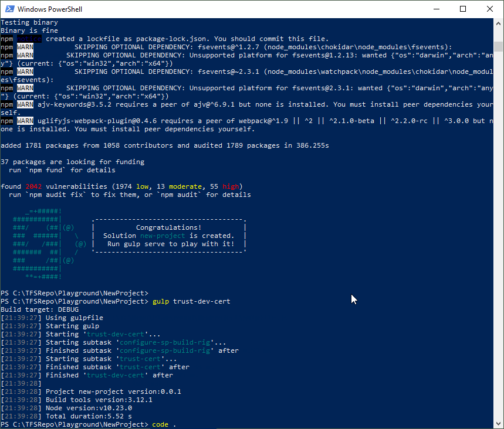Click the 'Starting gulp' log line

(x=50, y=326)
